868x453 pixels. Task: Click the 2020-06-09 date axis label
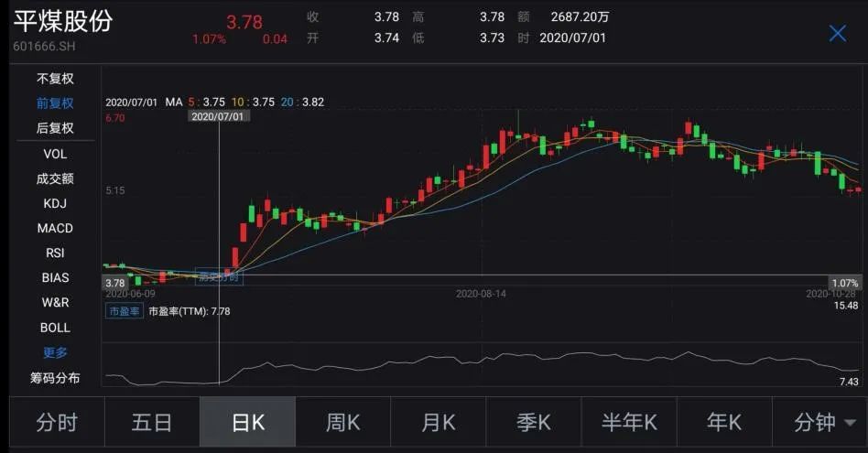coord(131,294)
